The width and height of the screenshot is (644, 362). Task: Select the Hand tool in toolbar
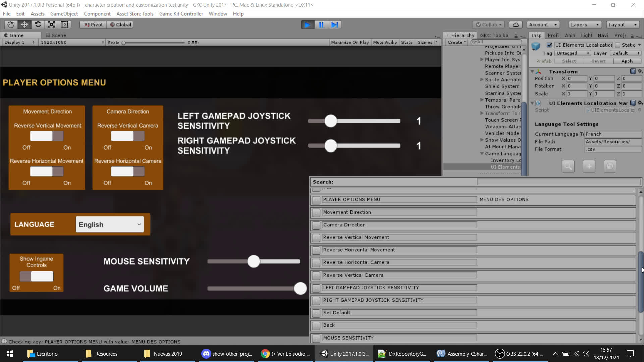point(11,25)
